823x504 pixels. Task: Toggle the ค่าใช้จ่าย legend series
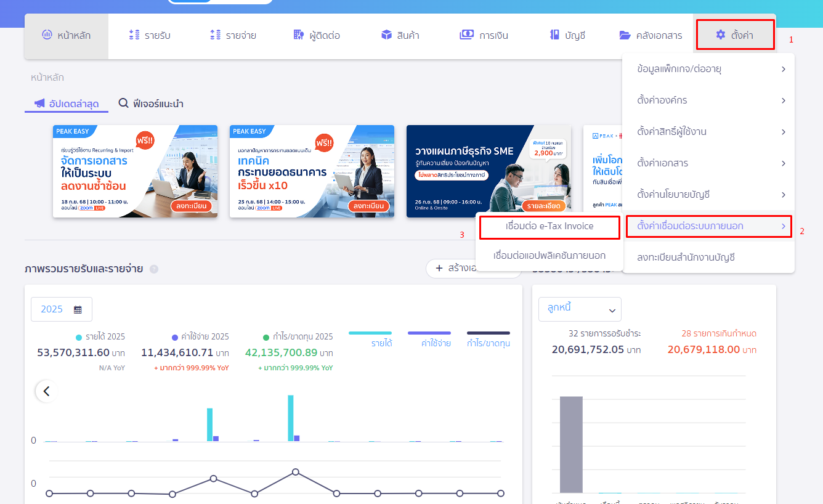click(x=429, y=339)
